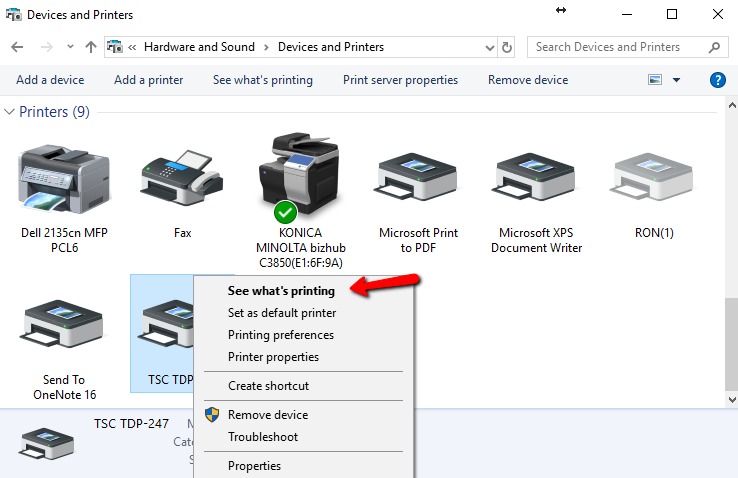Refresh the Devices and Printers view

click(506, 47)
